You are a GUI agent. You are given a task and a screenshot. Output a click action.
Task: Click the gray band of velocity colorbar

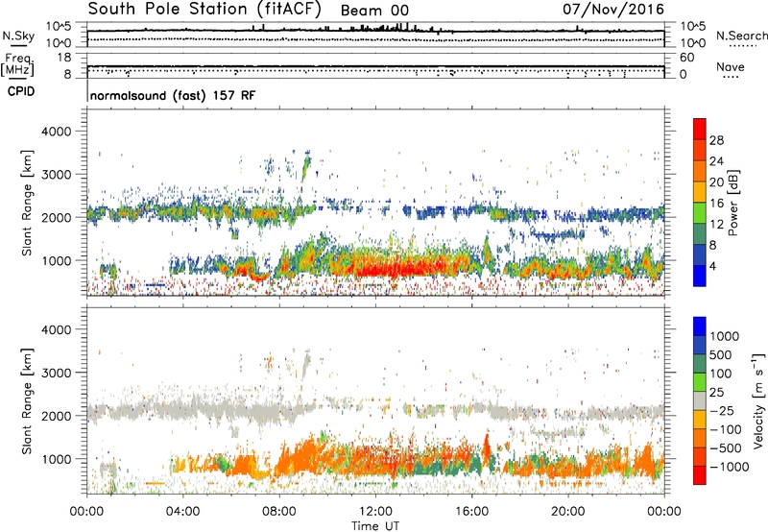pos(700,400)
